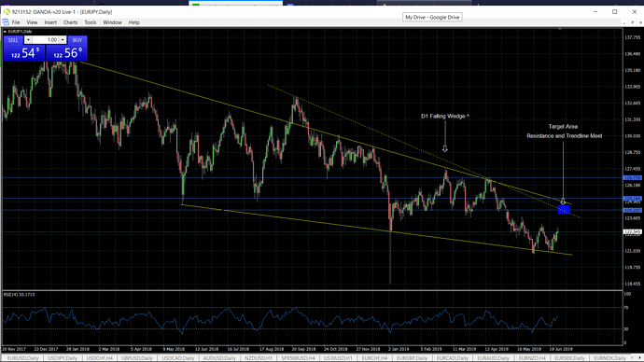Click the chart shift triangle marker

pyautogui.click(x=559, y=29)
